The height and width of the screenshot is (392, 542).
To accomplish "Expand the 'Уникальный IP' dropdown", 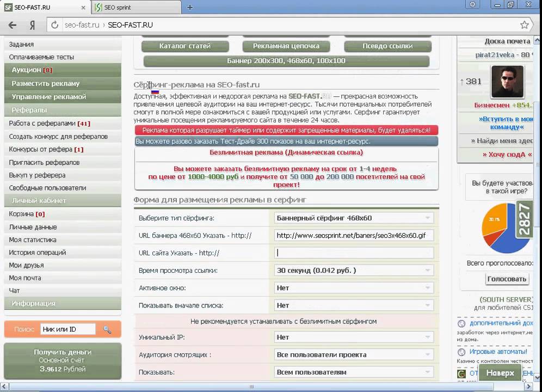I will [354, 338].
